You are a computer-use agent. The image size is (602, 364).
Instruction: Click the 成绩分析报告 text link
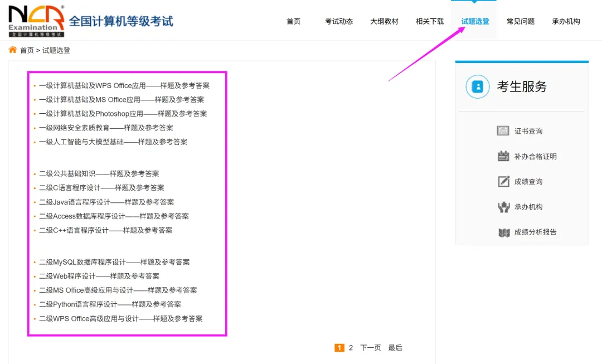coord(535,232)
